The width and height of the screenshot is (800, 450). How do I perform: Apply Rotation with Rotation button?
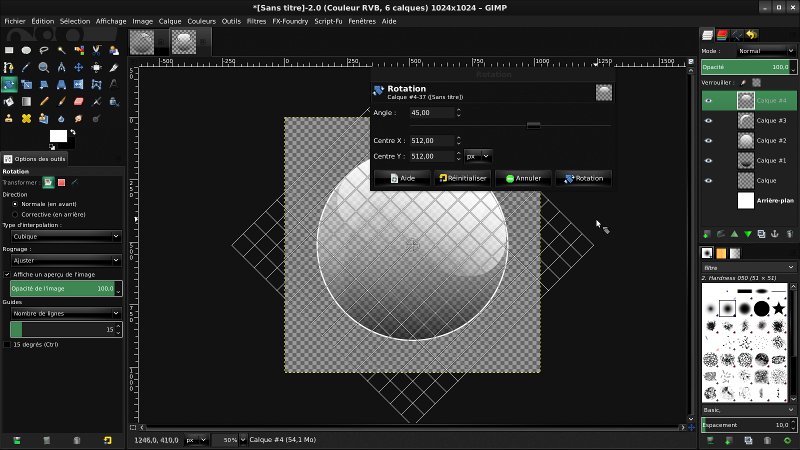pos(584,178)
